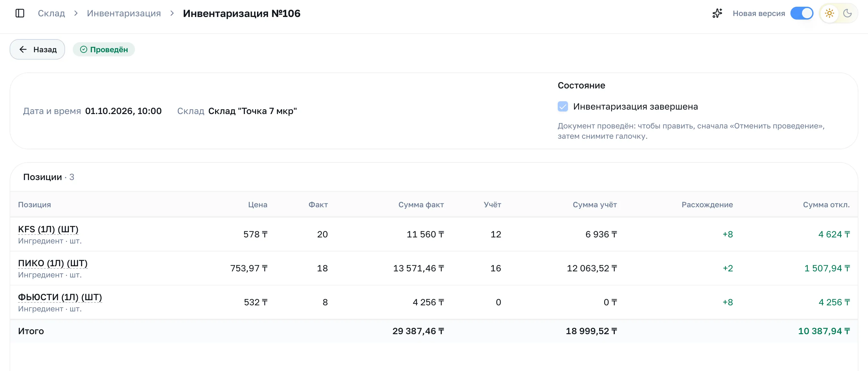This screenshot has height=371, width=868.
Task: Open the ФЬЮСТИ (1Л) (ШТ) position
Action: pos(60,297)
